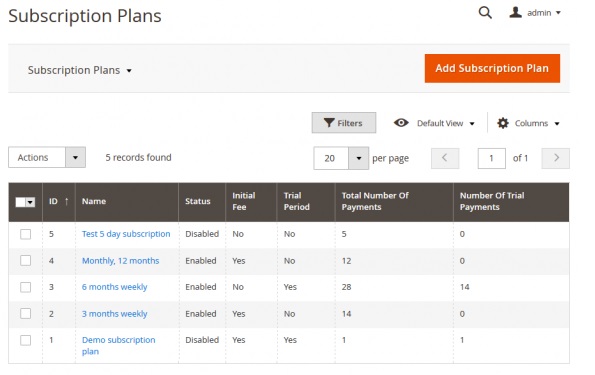Open Test 5 day subscription plan
Screen dimensions: 595x375
click(x=126, y=234)
